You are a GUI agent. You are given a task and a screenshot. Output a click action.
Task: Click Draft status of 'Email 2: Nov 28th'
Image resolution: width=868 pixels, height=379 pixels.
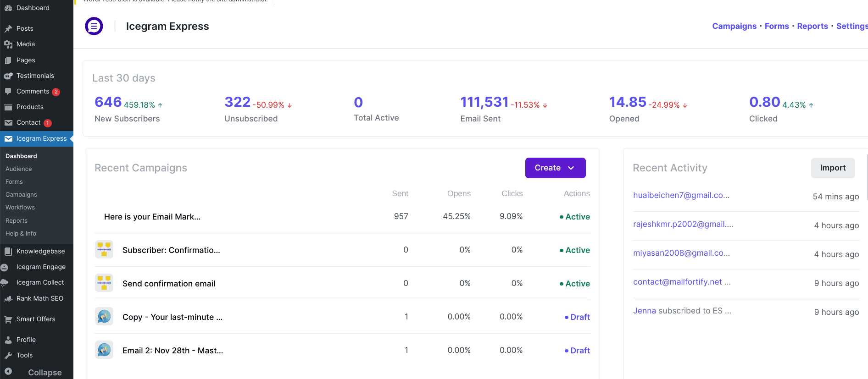pos(577,351)
